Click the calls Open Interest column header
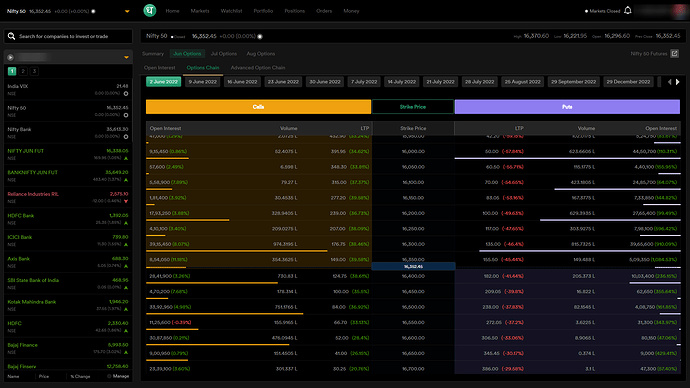 click(165, 128)
